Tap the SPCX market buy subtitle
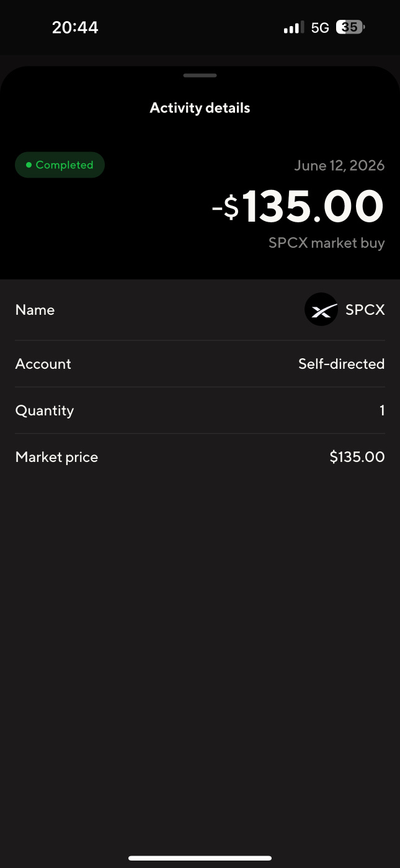 (x=327, y=243)
